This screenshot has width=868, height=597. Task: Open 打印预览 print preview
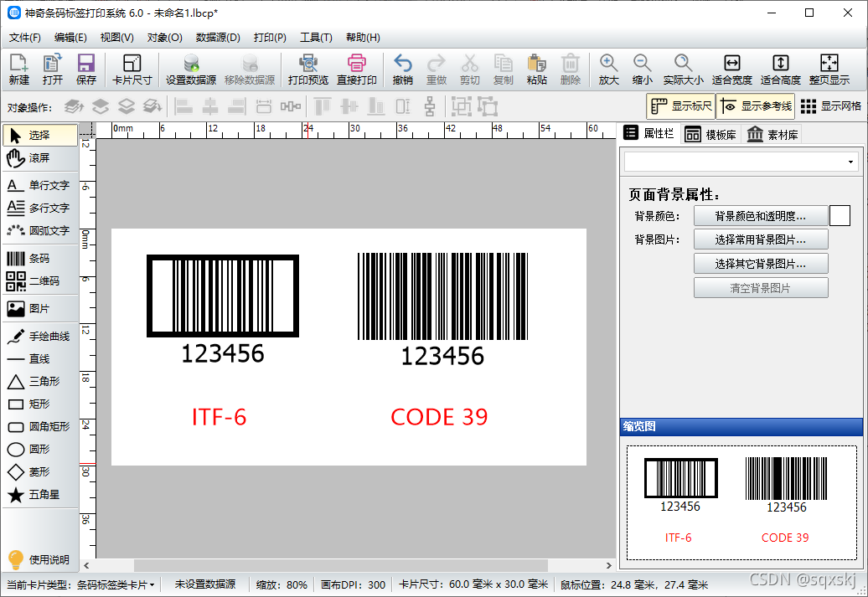click(308, 69)
